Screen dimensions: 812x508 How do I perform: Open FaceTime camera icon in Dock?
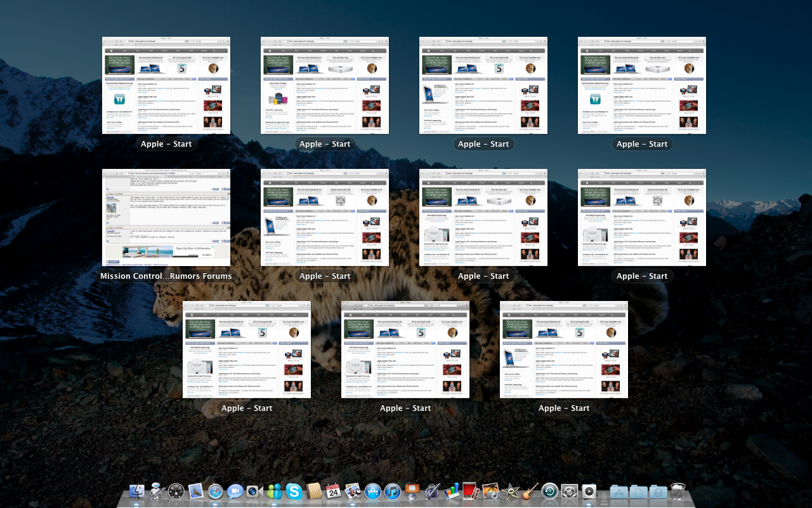pyautogui.click(x=255, y=491)
